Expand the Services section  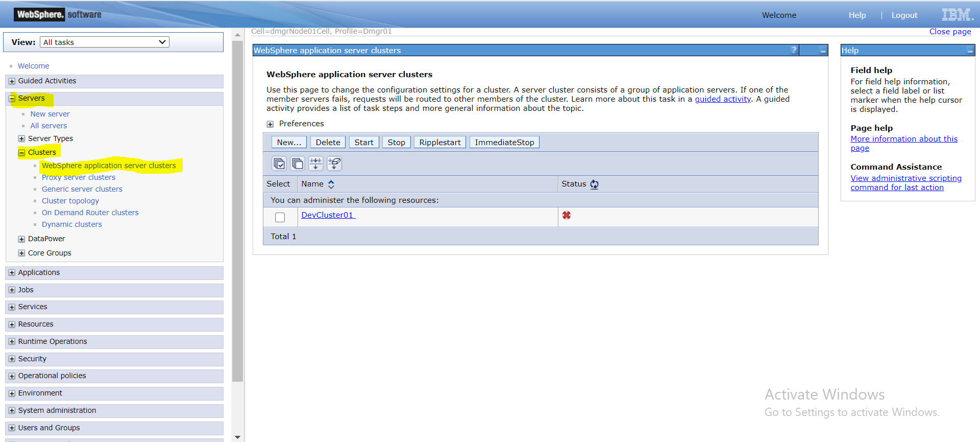pyautogui.click(x=12, y=307)
